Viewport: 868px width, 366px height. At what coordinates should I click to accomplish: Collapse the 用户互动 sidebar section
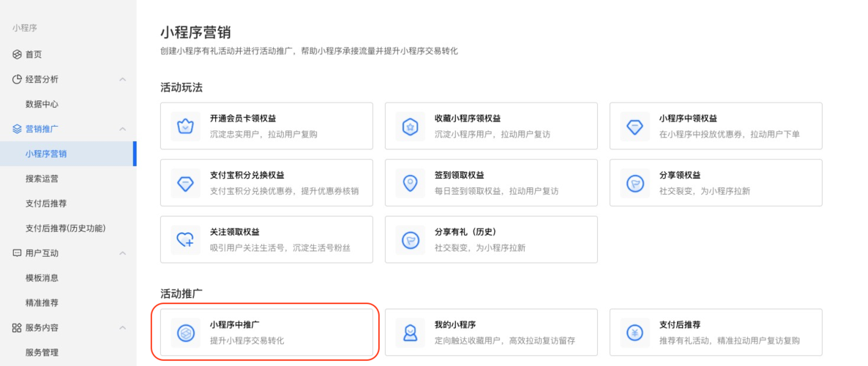coord(122,253)
